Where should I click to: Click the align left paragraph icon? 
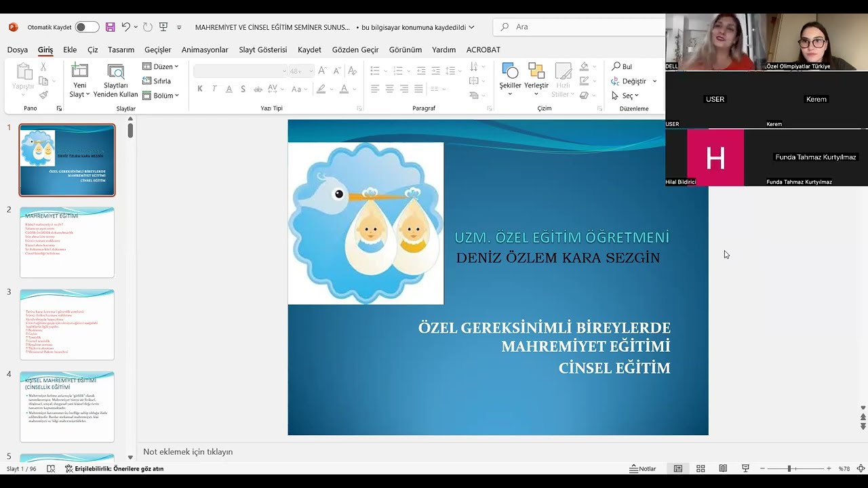click(x=375, y=89)
